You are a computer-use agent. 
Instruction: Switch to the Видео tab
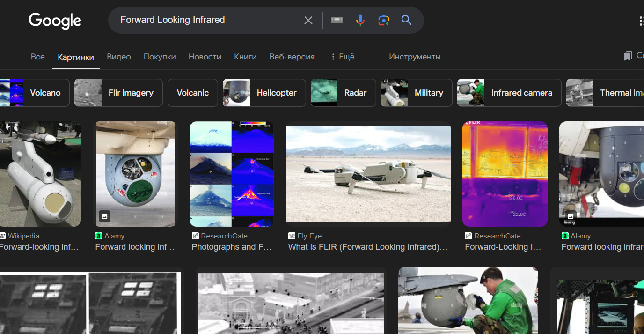(x=118, y=57)
